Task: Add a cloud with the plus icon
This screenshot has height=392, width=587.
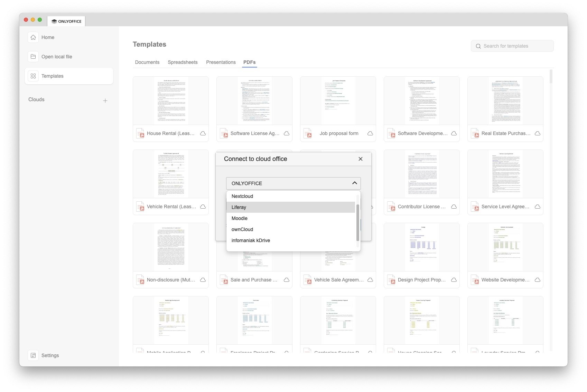Action: pos(105,101)
